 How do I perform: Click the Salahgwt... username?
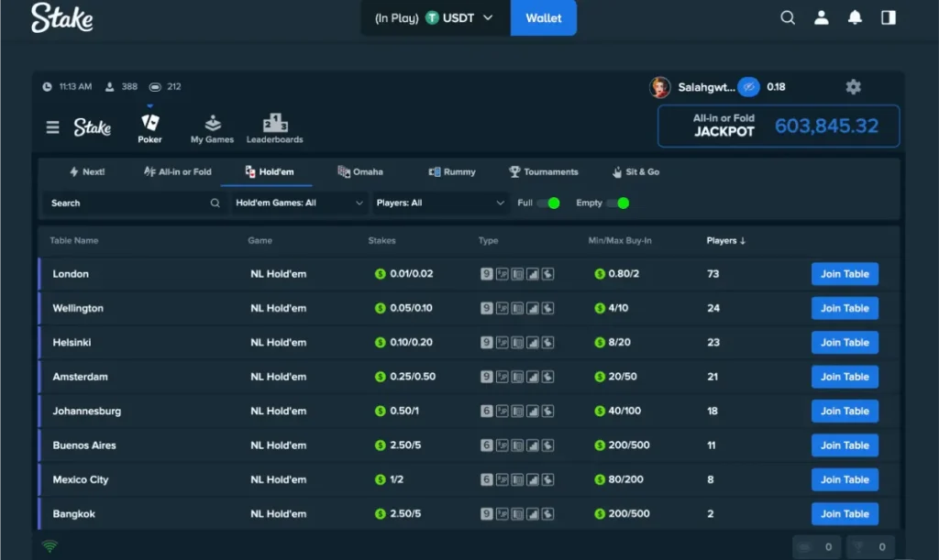click(706, 87)
